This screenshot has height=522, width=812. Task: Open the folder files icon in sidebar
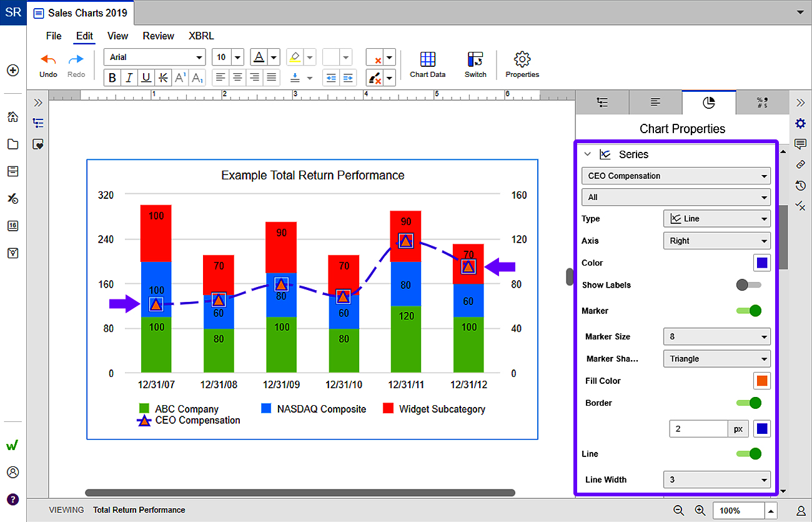[12, 144]
